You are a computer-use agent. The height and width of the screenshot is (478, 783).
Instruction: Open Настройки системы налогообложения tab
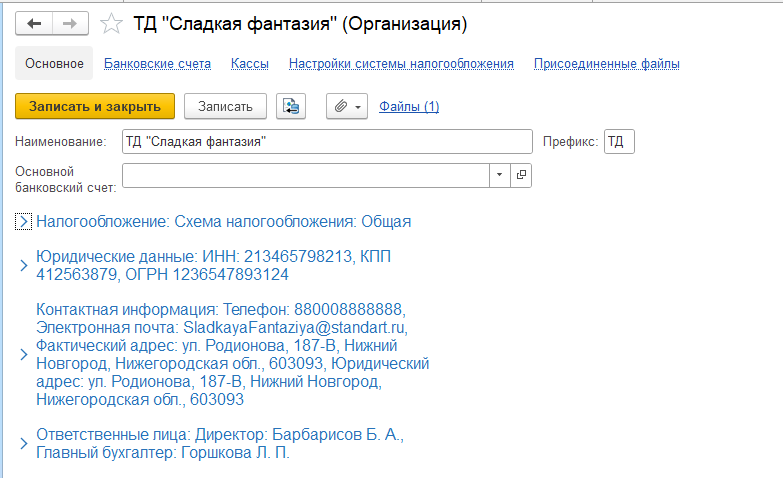coord(401,63)
